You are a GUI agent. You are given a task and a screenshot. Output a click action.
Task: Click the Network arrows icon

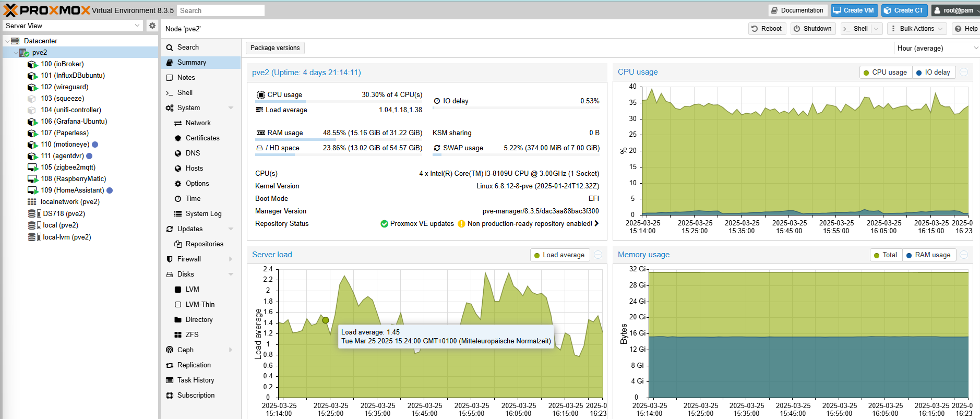coord(178,123)
